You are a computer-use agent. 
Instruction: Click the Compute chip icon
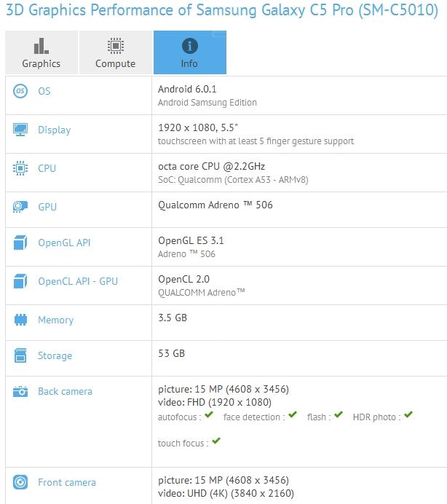pyautogui.click(x=116, y=46)
